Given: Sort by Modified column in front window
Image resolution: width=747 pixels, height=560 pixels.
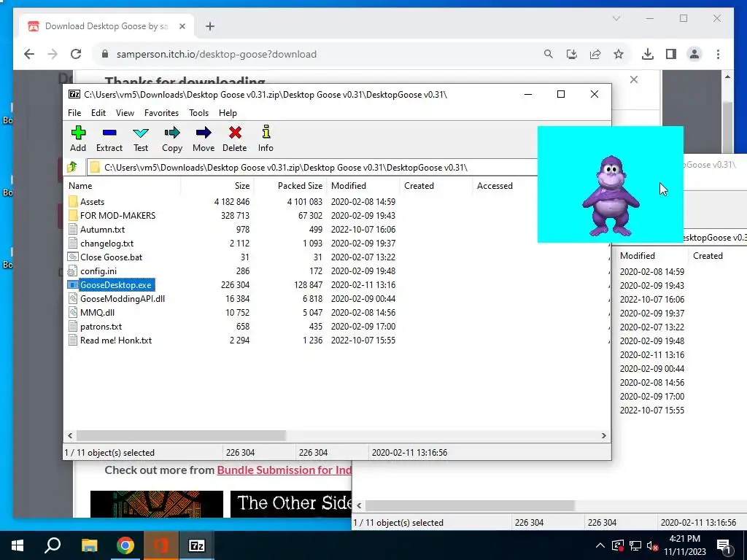Looking at the screenshot, I should 363,186.
